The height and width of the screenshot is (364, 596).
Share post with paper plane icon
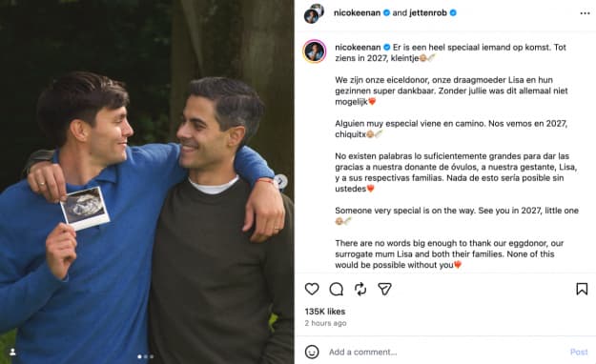[x=384, y=289]
